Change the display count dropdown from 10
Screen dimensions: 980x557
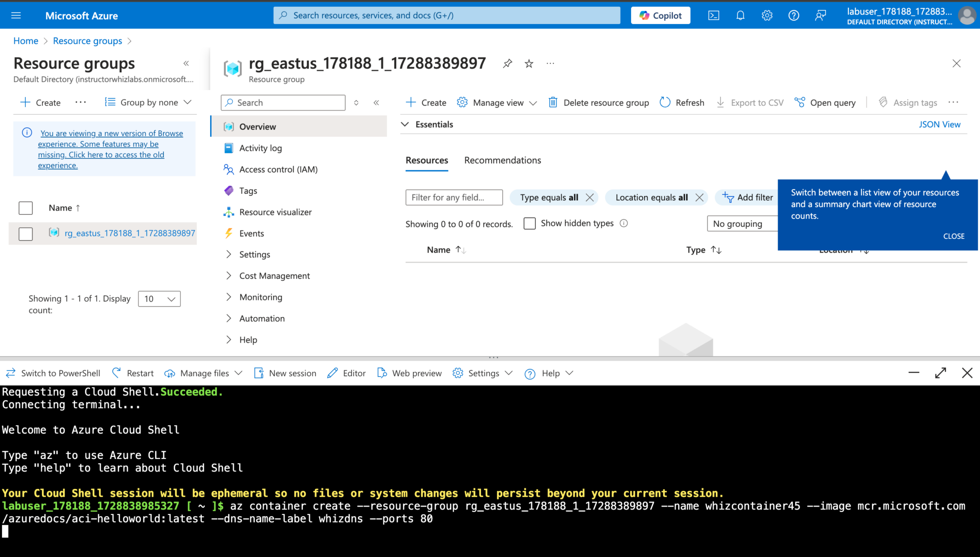159,299
